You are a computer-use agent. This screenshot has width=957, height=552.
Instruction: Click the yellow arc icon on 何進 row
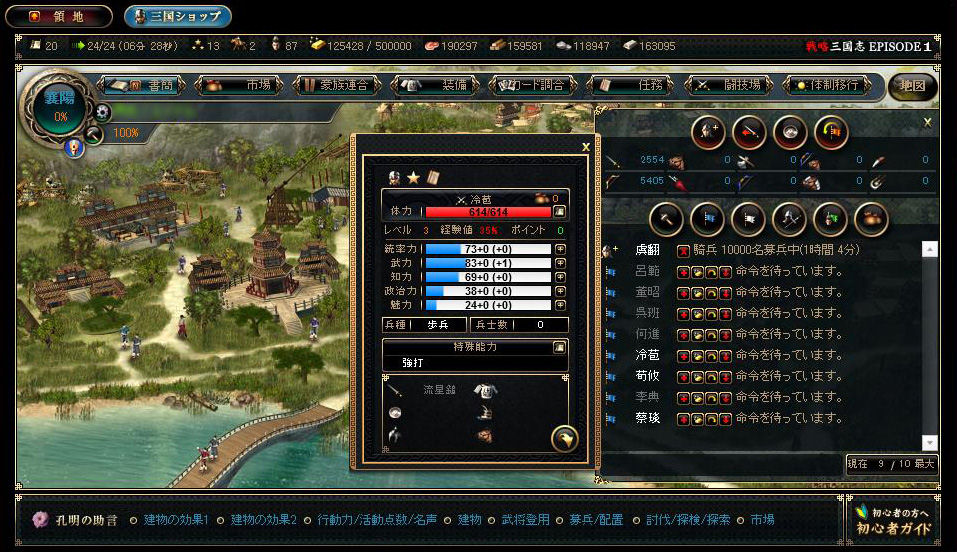point(711,335)
